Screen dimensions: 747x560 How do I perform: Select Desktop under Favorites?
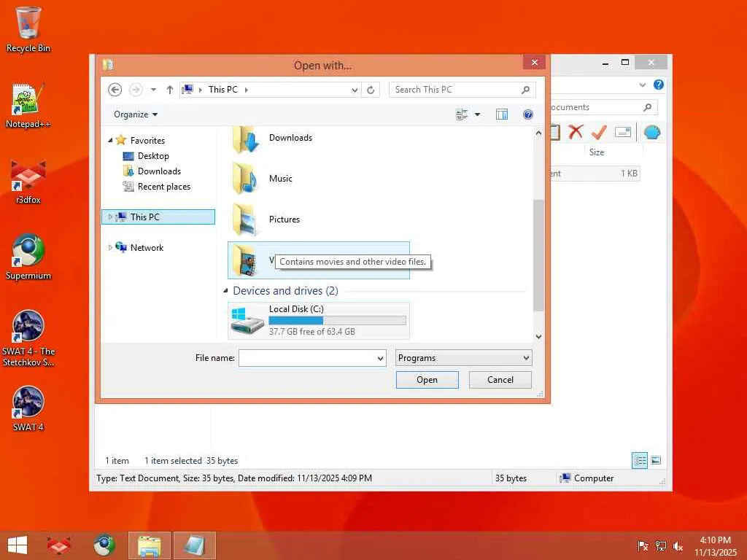(153, 156)
